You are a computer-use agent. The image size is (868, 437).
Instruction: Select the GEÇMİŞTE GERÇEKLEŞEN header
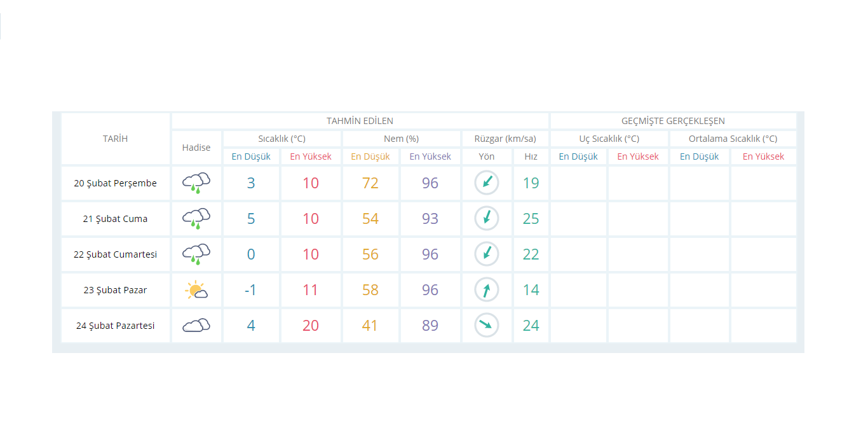673,121
